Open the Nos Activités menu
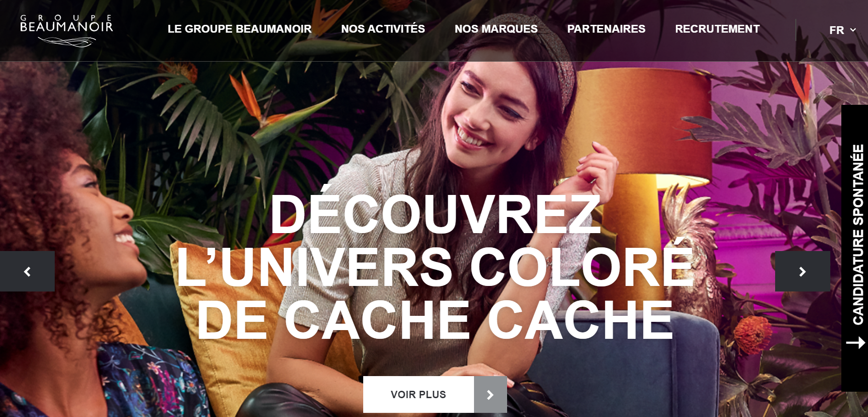This screenshot has width=868, height=417. coord(383,29)
